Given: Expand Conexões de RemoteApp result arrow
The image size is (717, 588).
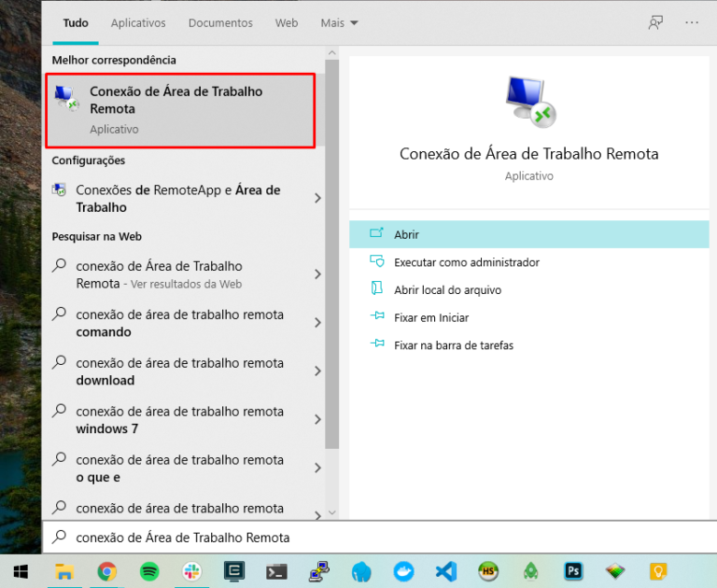Looking at the screenshot, I should point(317,198).
